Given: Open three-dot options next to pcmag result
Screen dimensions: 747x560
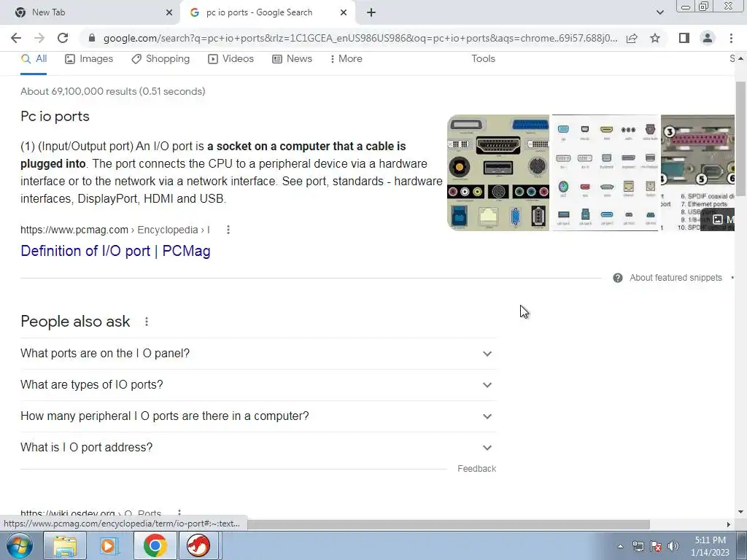Looking at the screenshot, I should (228, 230).
